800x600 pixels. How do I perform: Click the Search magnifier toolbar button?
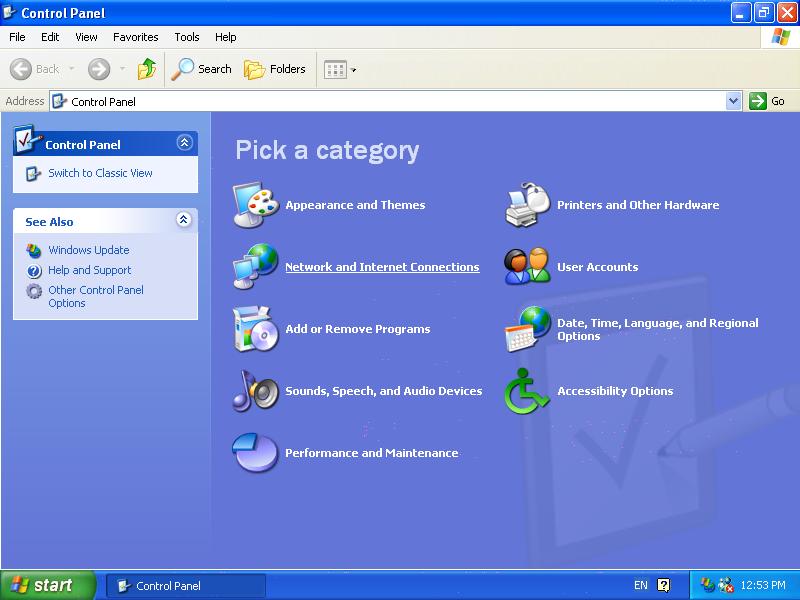tap(202, 69)
